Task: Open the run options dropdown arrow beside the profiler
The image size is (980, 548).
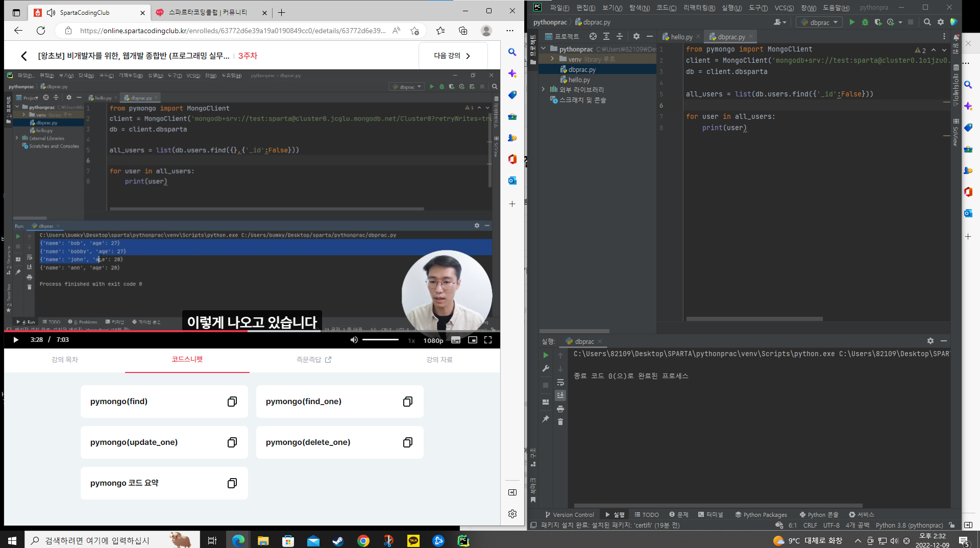Action: pyautogui.click(x=900, y=22)
